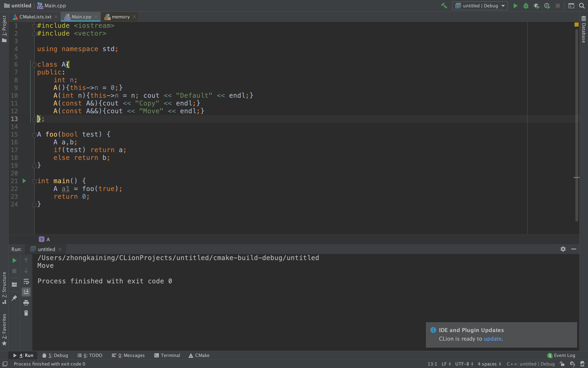Click the Build hammer icon
The image size is (588, 368).
444,6
